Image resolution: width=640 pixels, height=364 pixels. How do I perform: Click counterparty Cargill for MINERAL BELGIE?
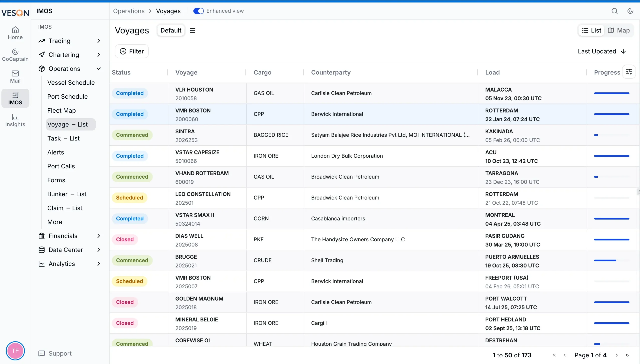tap(319, 323)
